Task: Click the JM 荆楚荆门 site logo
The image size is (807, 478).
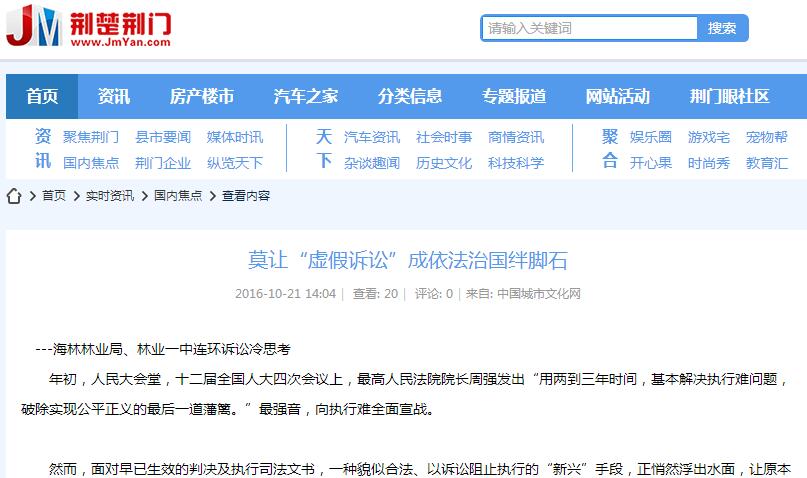Action: click(89, 26)
